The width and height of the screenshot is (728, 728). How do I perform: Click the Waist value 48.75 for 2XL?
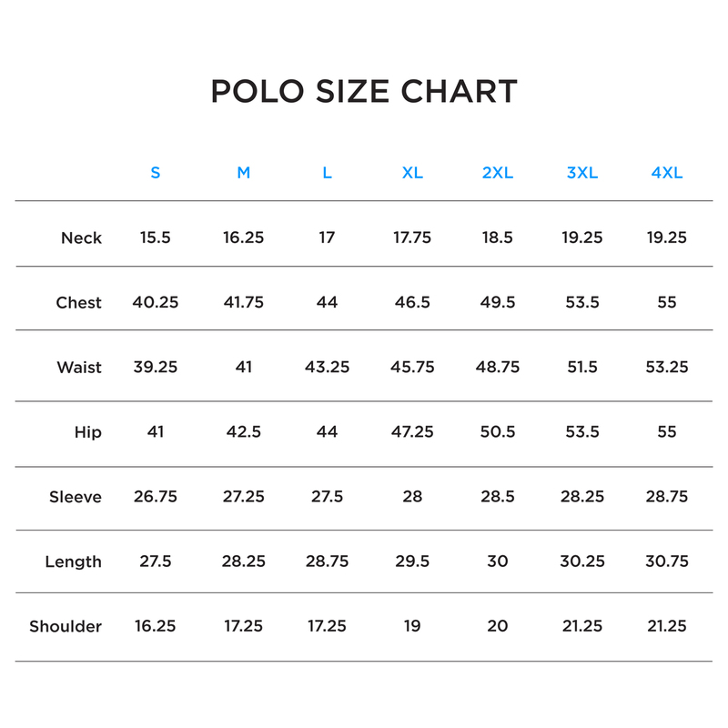pyautogui.click(x=498, y=367)
